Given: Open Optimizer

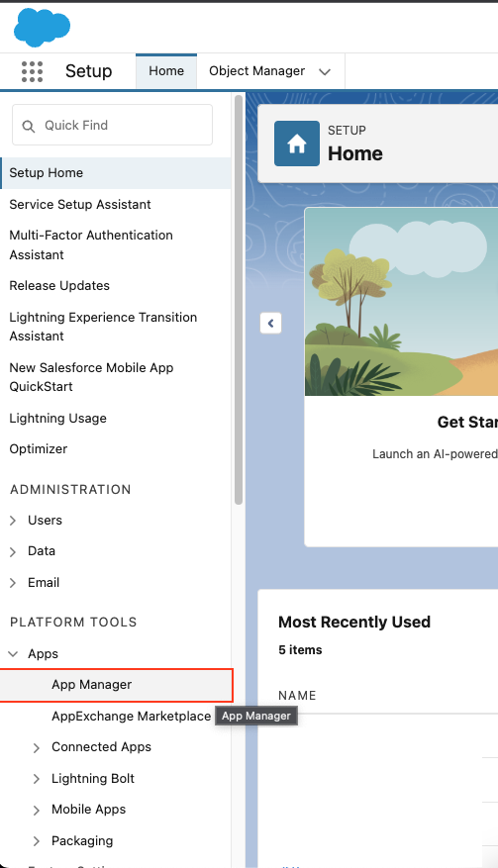Looking at the screenshot, I should tap(39, 449).
